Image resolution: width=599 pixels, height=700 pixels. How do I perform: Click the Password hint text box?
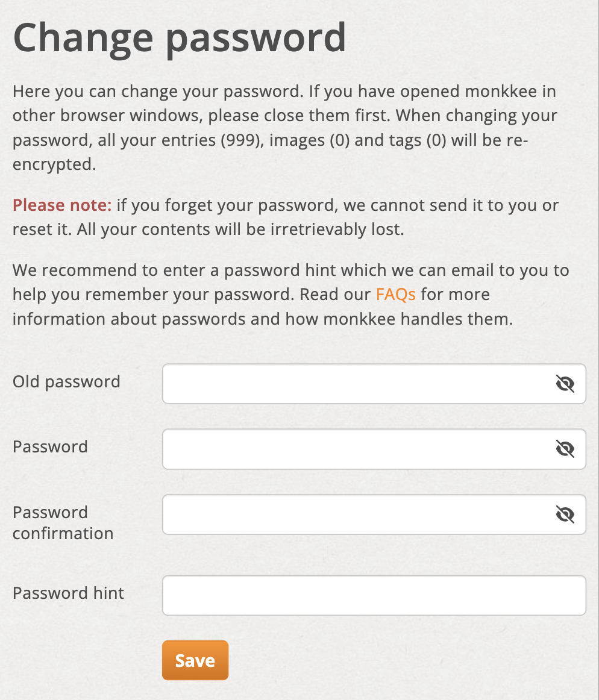[x=374, y=595]
